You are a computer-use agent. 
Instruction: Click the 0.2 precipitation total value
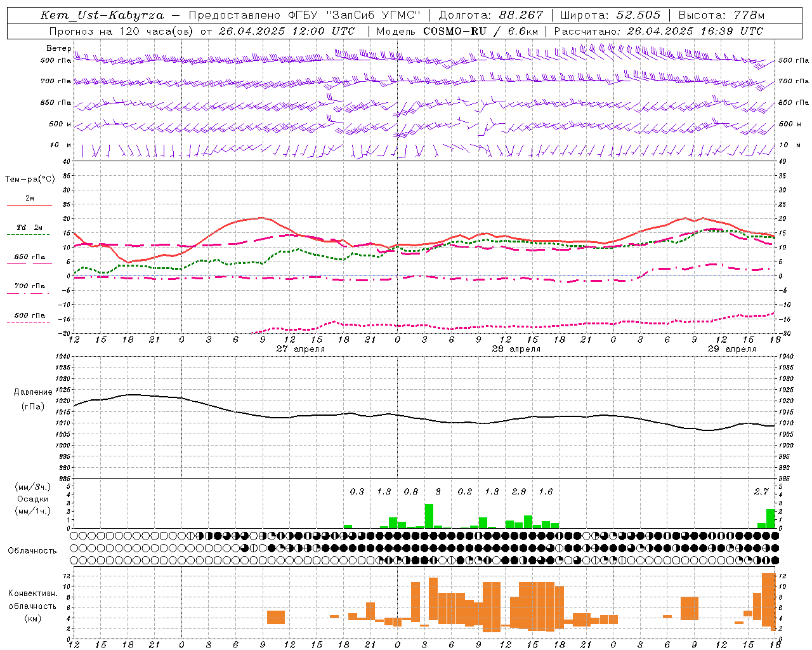coord(465,491)
